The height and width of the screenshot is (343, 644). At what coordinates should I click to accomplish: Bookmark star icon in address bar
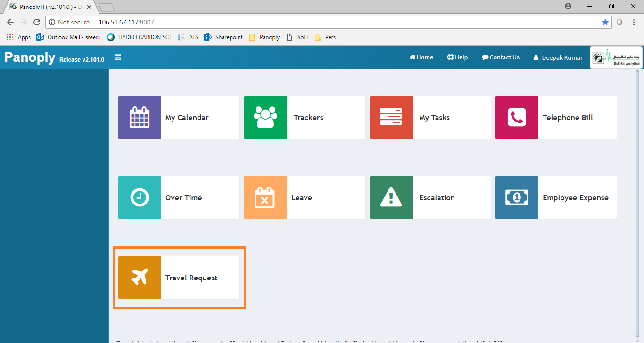[x=605, y=22]
